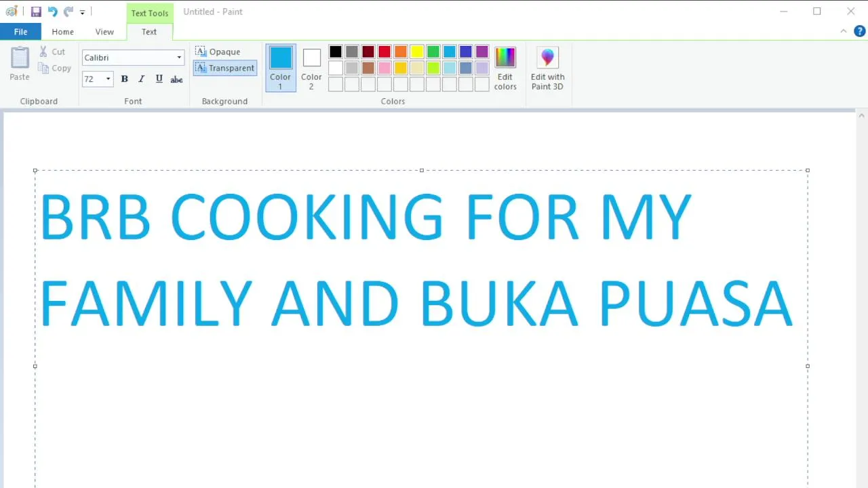Click the top-left corner handle of text box
This screenshot has height=488, width=868.
pos(35,170)
